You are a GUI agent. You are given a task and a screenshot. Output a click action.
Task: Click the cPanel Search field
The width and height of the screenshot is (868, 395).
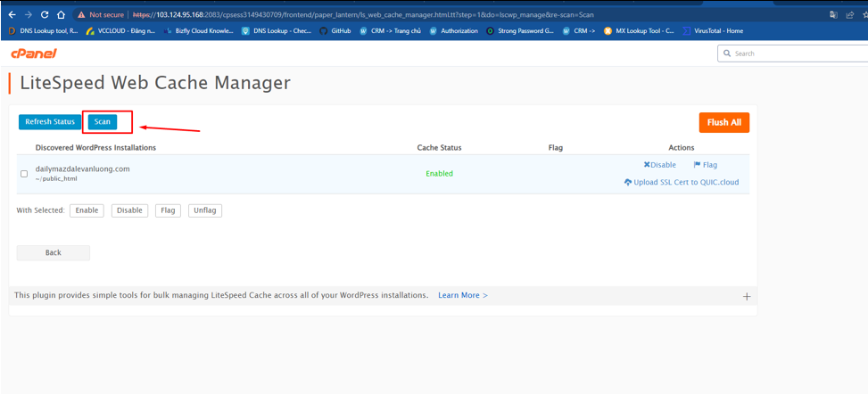[793, 53]
